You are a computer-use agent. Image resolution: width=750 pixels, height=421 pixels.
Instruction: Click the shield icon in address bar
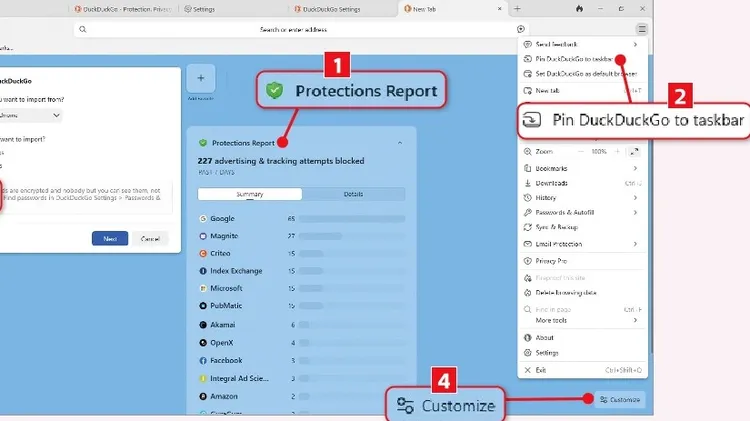[521, 29]
